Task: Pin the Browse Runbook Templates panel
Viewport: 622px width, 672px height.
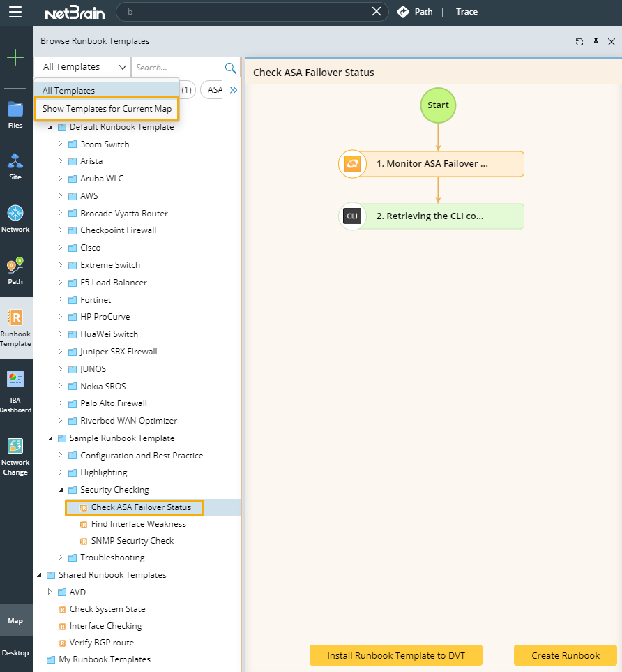Action: click(x=596, y=42)
